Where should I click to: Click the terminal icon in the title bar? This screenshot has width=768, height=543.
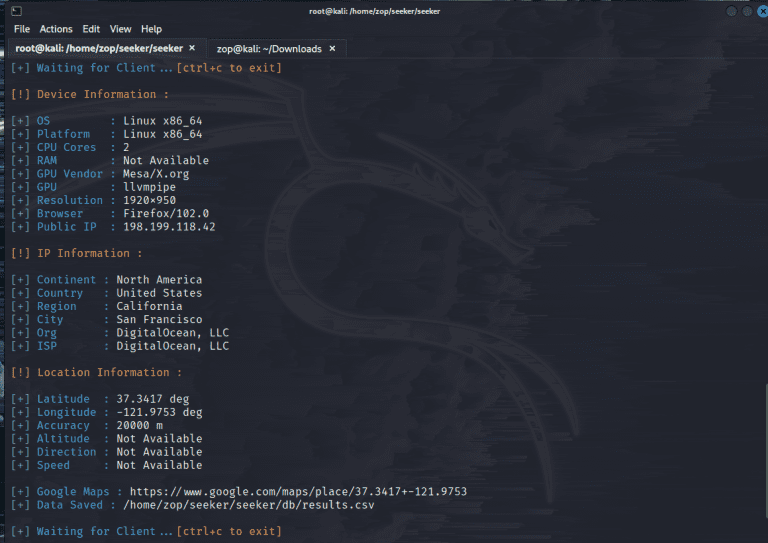(16, 10)
